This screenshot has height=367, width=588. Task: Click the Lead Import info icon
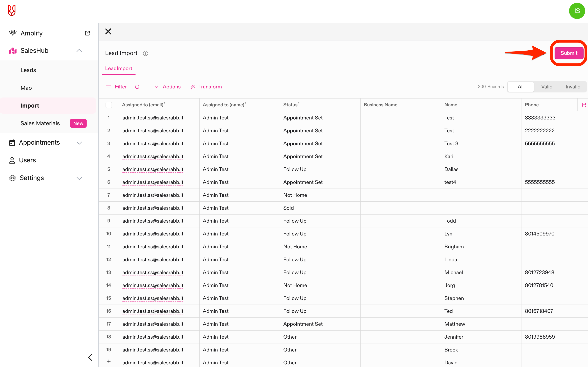pos(145,53)
